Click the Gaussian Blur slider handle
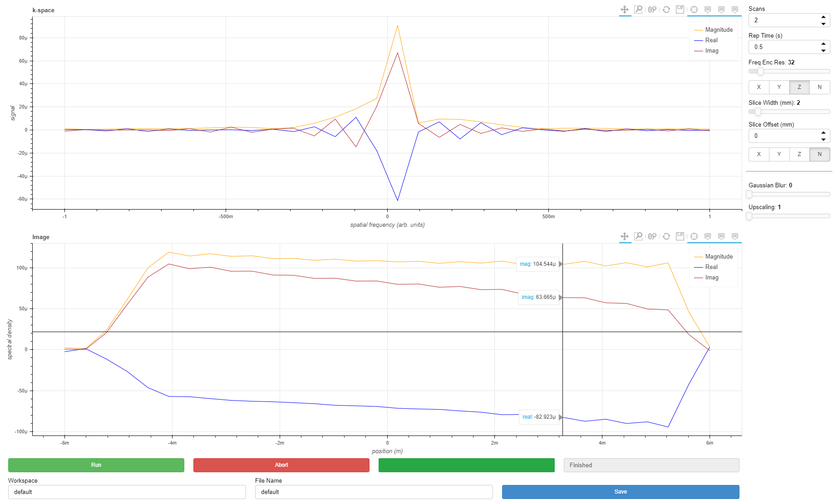 click(749, 194)
